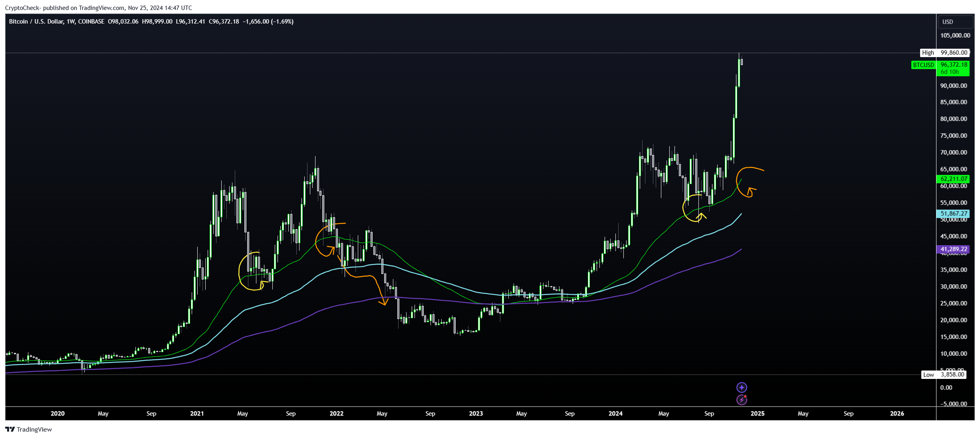
Task: Click the open value O98,032.06
Action: 123,22
